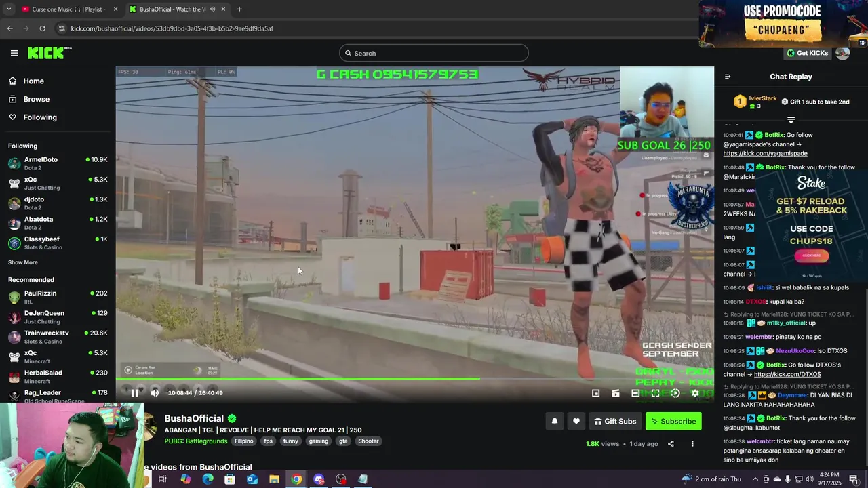Open ArmelDoto's channel in Following
Screen dimensions: 868x488
pyautogui.click(x=58, y=163)
